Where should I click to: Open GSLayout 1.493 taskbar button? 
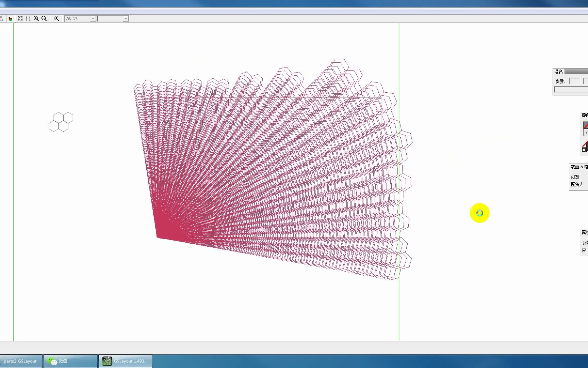coord(126,361)
